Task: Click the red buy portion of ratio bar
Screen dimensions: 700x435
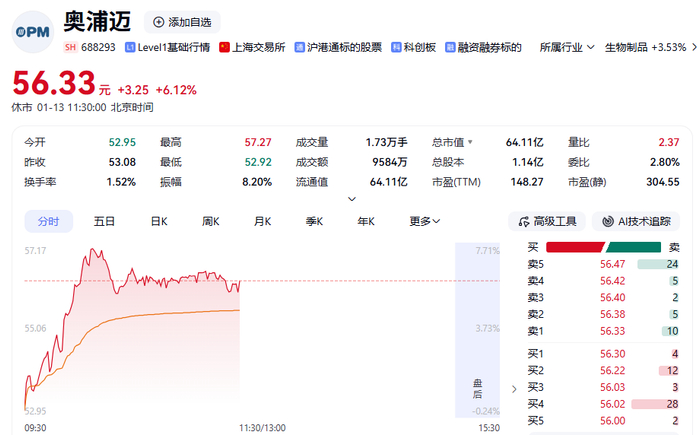Action: 575,247
